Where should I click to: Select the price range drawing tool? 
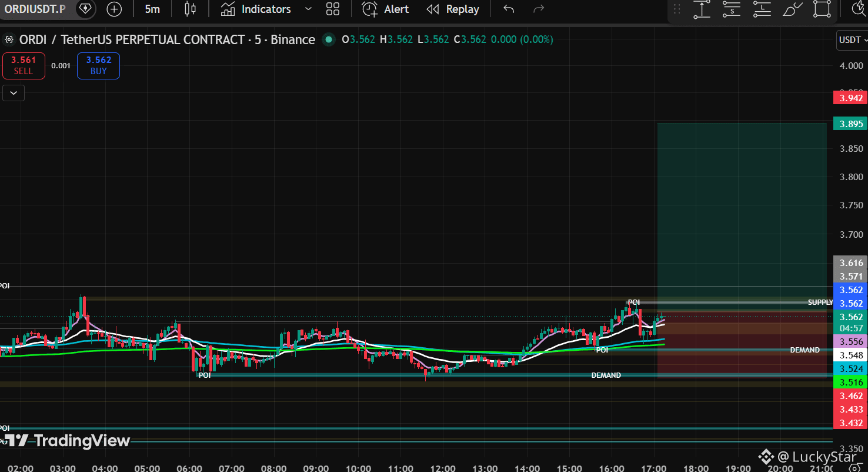(702, 9)
